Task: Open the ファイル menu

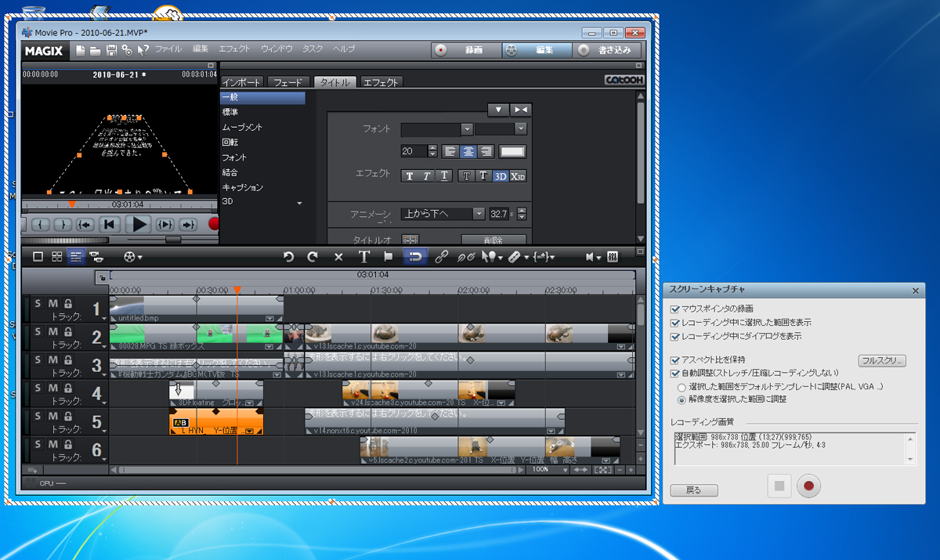Action: [x=168, y=49]
